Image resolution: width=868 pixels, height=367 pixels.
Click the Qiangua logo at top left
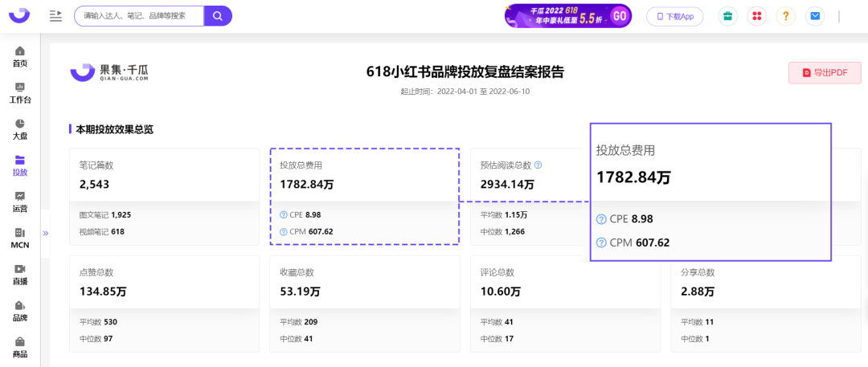pyautogui.click(x=19, y=15)
